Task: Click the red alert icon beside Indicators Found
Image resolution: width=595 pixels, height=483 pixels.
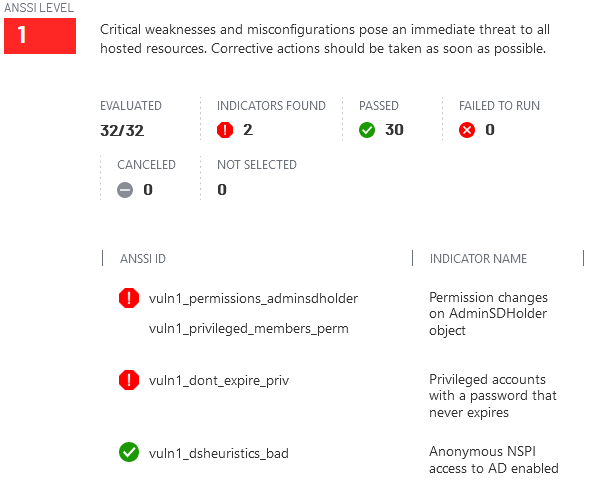Action: [225, 130]
